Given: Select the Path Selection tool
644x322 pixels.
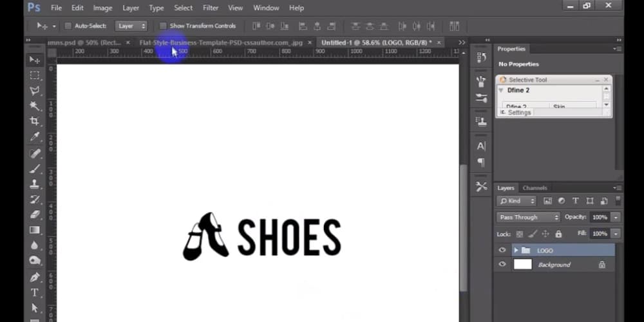Looking at the screenshot, I should [35, 308].
